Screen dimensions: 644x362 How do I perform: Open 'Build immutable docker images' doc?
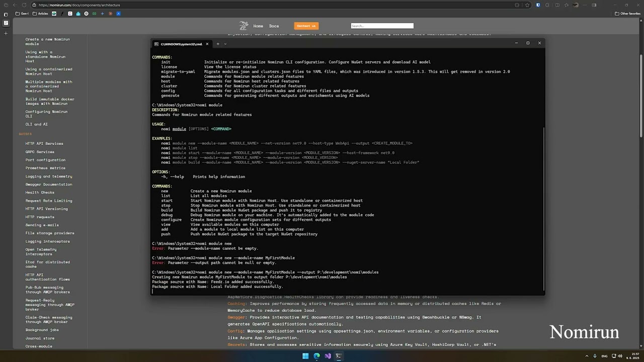coord(50,101)
